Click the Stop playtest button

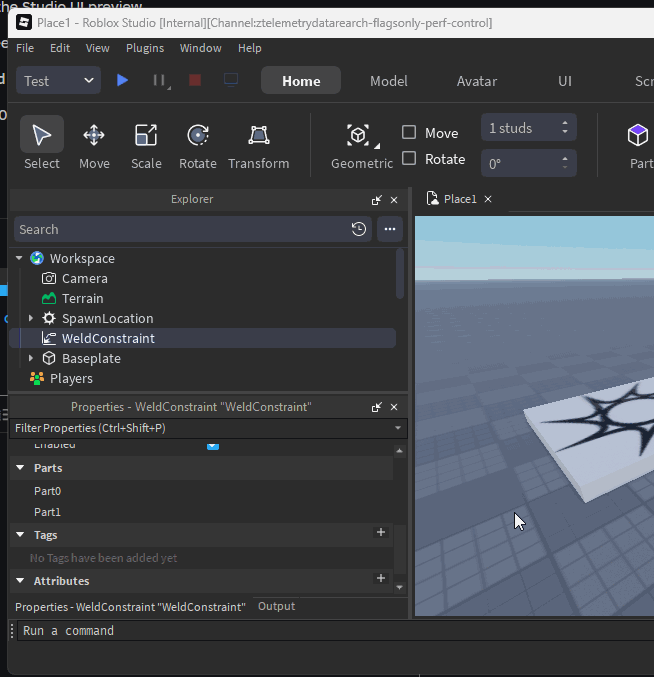[195, 80]
